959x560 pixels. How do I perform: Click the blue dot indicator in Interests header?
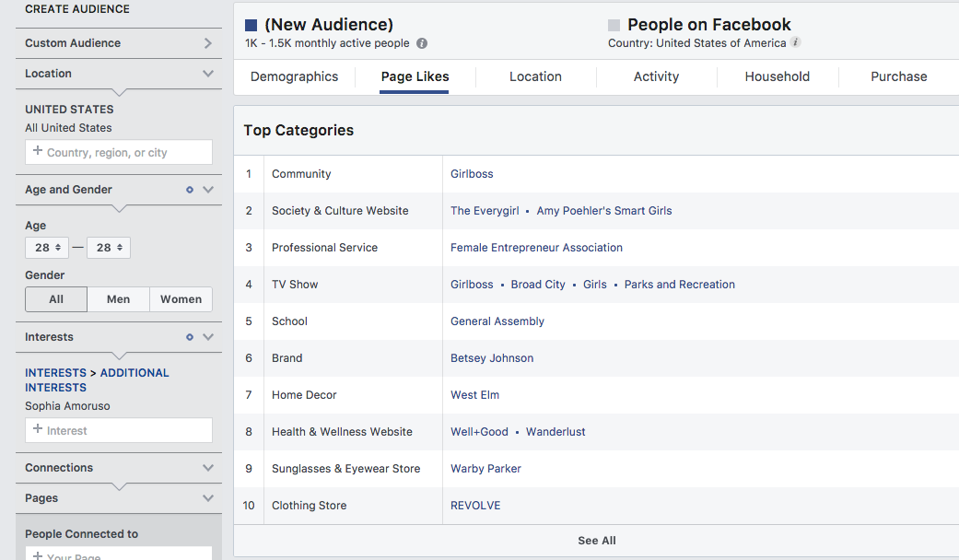click(x=190, y=337)
